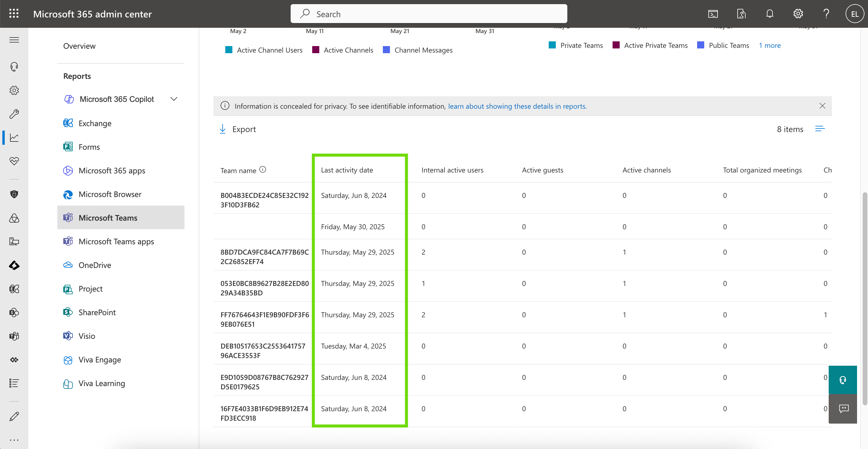Select the OneDrive report
Image resolution: width=868 pixels, height=449 pixels.
click(121, 265)
